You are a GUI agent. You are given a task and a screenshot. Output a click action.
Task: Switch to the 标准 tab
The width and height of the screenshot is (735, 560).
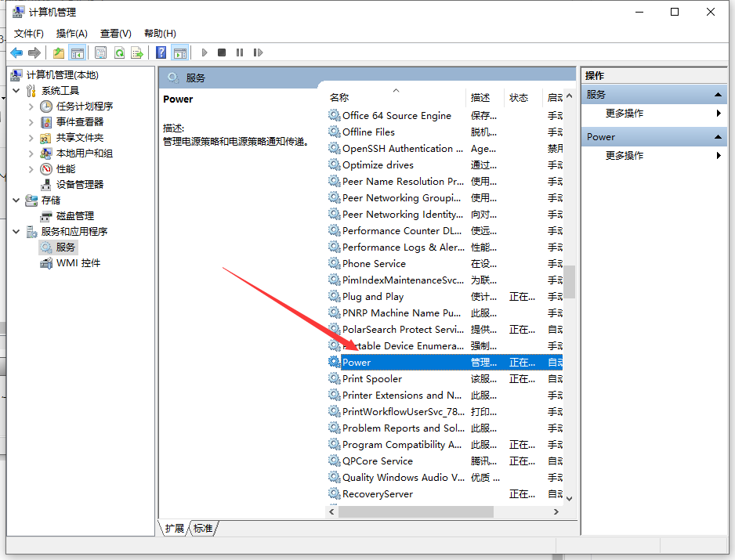pyautogui.click(x=203, y=528)
